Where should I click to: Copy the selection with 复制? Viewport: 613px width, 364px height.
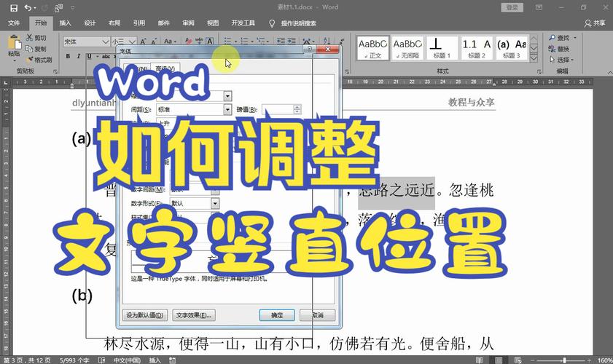pos(36,49)
